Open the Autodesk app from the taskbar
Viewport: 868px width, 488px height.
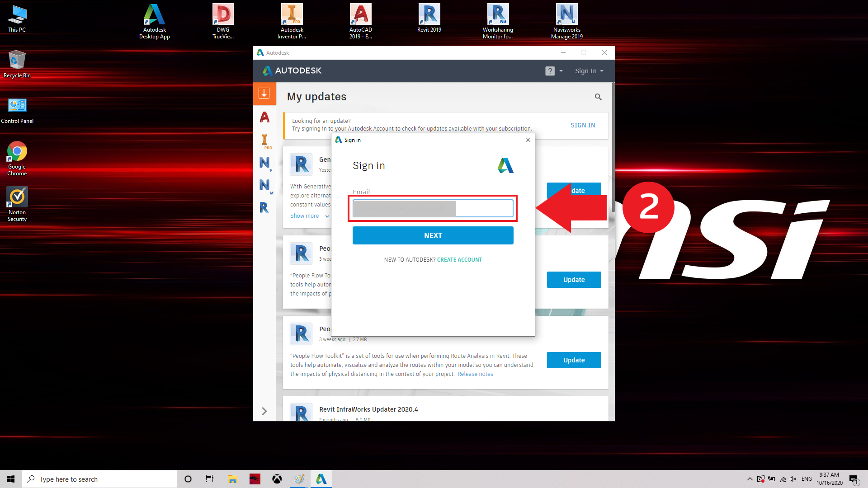tap(321, 479)
